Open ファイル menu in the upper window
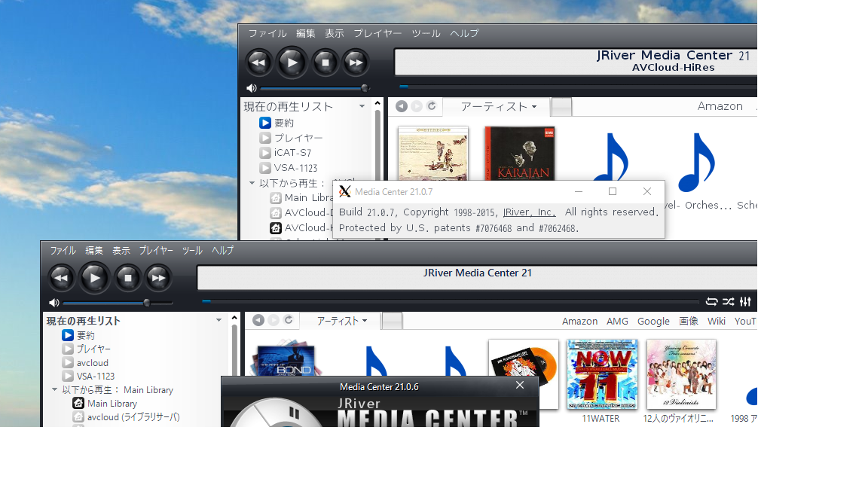 click(x=267, y=33)
